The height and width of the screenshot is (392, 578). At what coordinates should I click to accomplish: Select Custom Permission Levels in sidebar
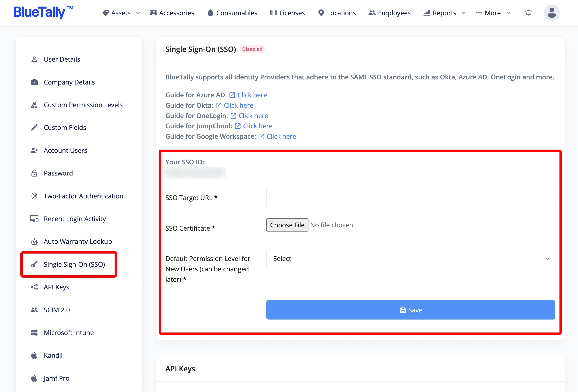pos(83,105)
